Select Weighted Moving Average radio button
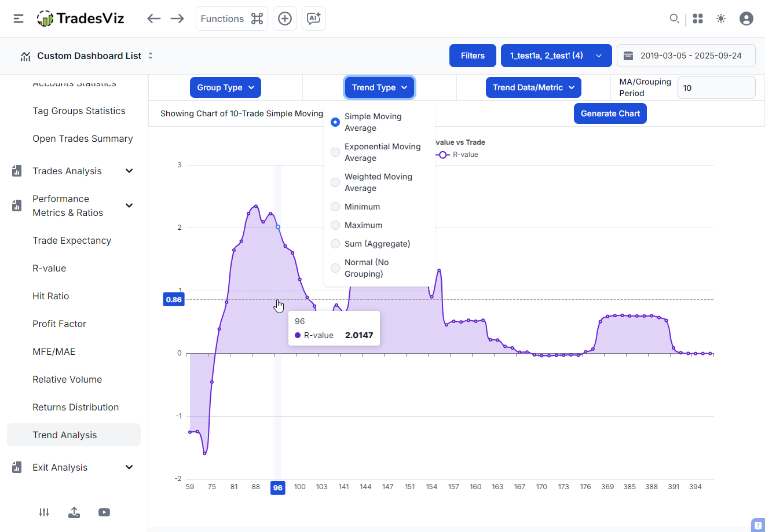The width and height of the screenshot is (765, 532). click(335, 182)
